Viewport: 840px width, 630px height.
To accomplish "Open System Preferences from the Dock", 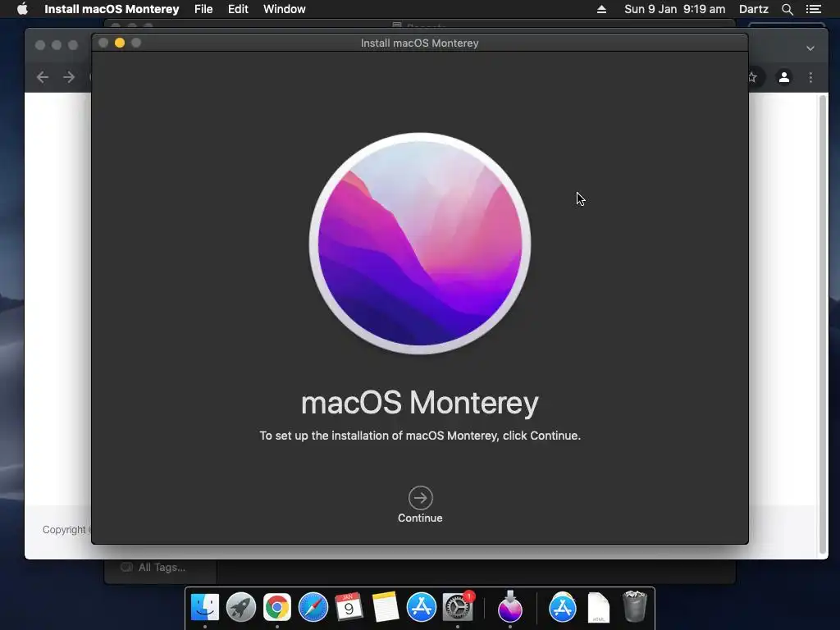I will click(458, 608).
